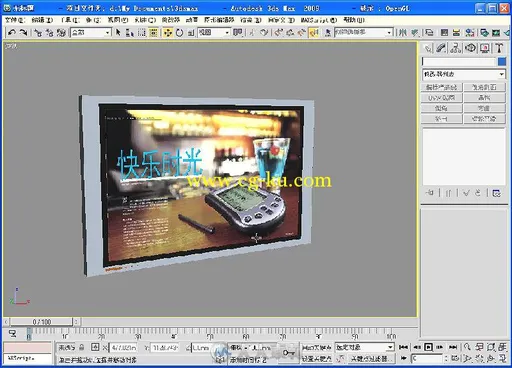Toggle the Percent Snap button
512x368 pixels.
pos(302,32)
